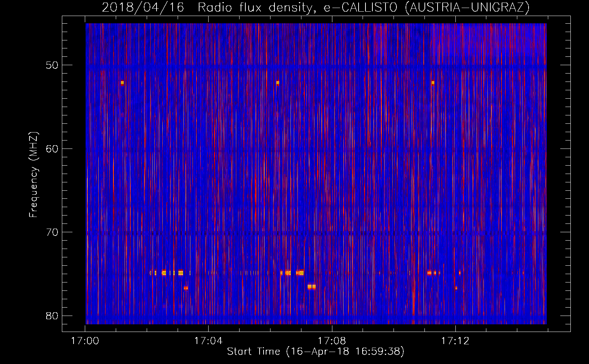Viewport: 589px width, 364px height.
Task: Click the 70 MHz frequency tick label
Action: (x=52, y=232)
